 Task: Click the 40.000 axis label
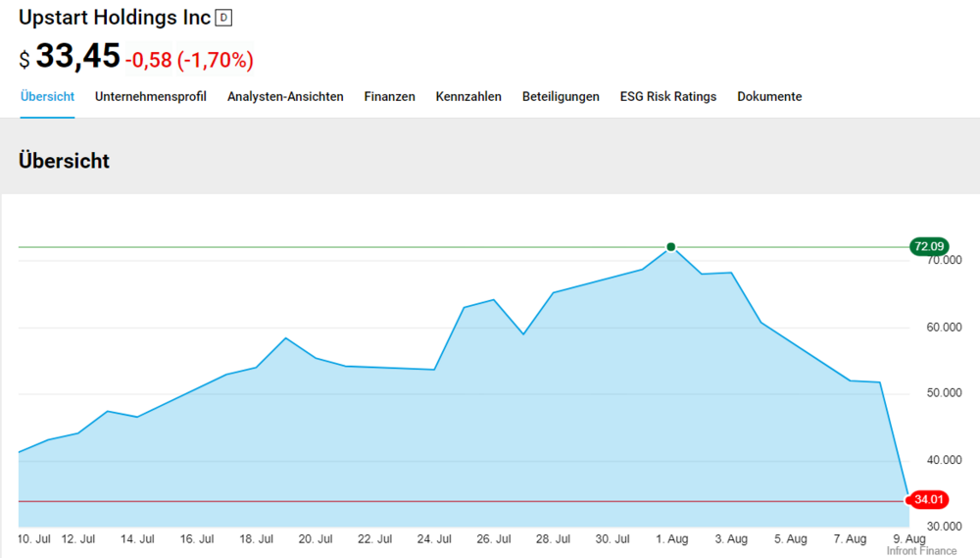tap(945, 460)
